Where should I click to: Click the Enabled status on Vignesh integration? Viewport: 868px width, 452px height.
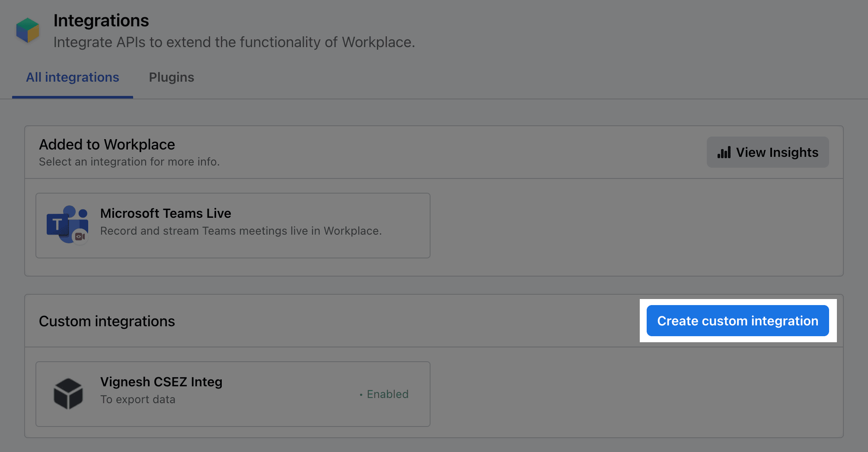387,394
